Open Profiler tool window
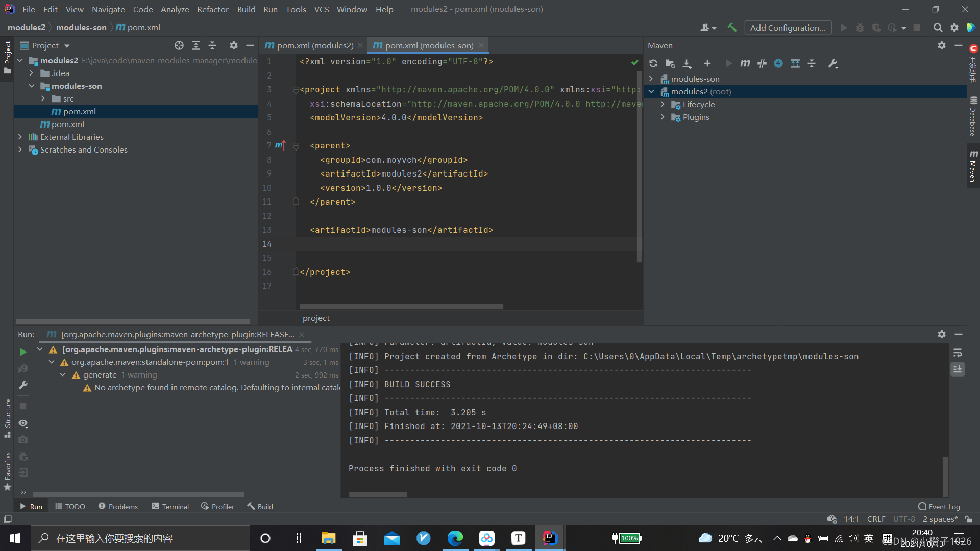This screenshot has height=551, width=980. pos(218,506)
